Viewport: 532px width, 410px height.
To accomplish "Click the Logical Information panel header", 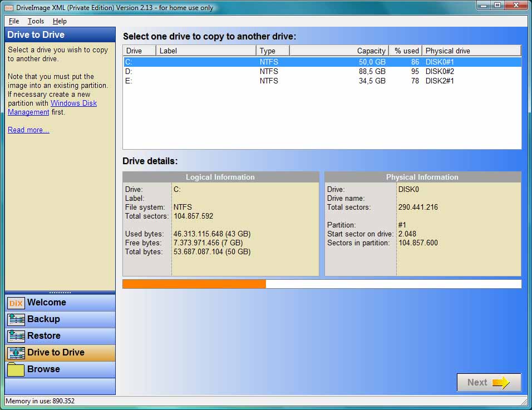I will pyautogui.click(x=220, y=177).
